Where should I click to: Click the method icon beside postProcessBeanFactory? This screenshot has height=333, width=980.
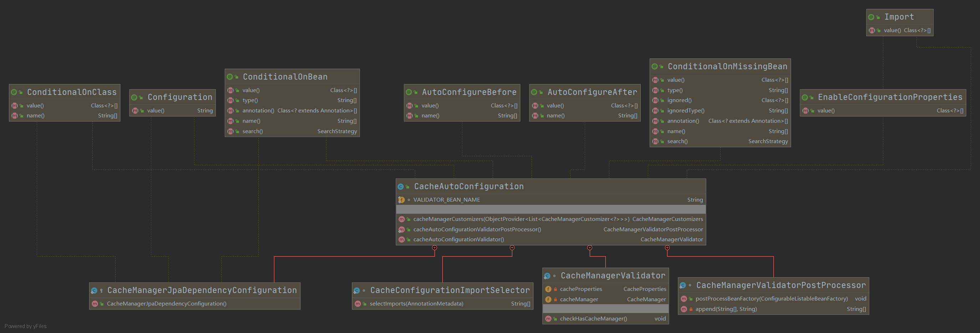684,299
